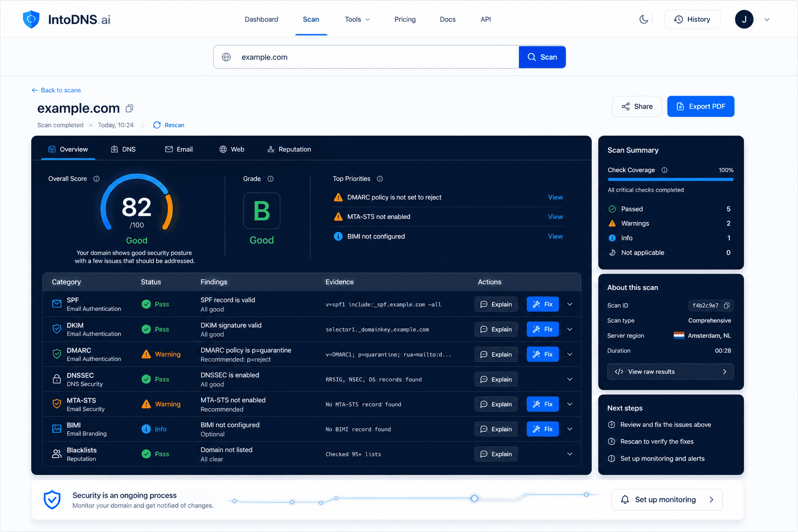Open the Pricing nav item
This screenshot has height=532, width=798.
pos(405,19)
